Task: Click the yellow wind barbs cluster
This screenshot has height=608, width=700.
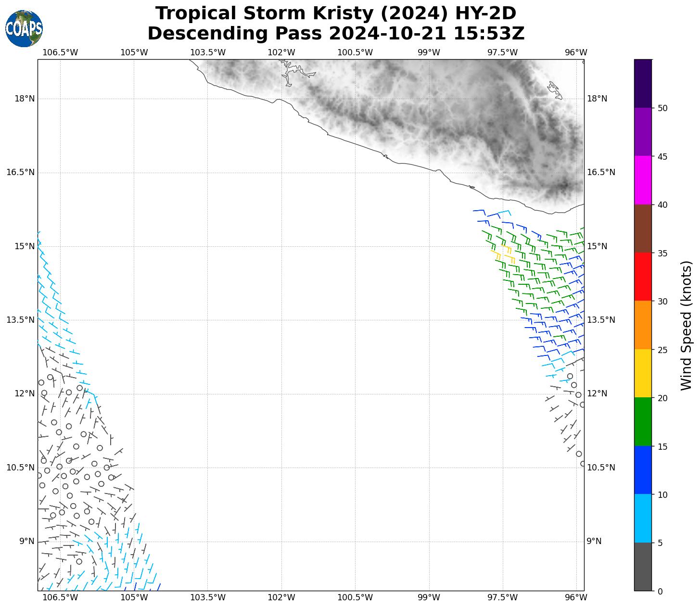Action: tap(504, 253)
